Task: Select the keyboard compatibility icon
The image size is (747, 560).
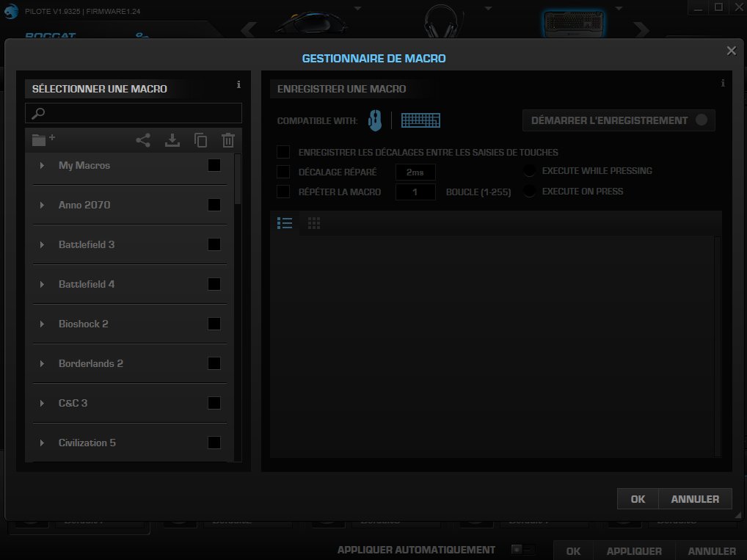Action: 420,120
